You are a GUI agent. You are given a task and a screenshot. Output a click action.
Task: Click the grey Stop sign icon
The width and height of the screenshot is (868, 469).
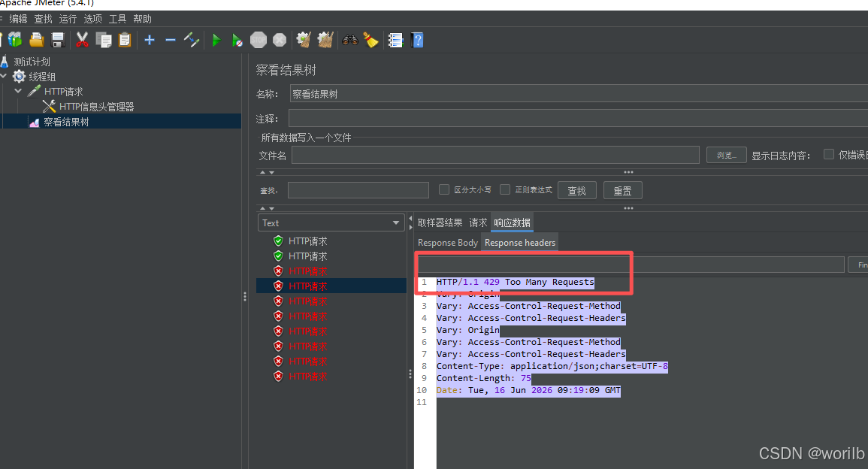coord(259,40)
